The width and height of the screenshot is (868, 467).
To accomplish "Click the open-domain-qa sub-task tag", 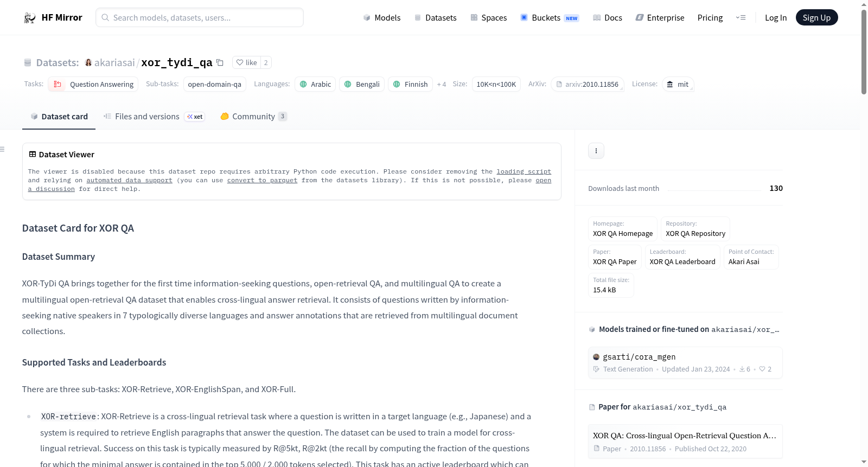I will (215, 84).
